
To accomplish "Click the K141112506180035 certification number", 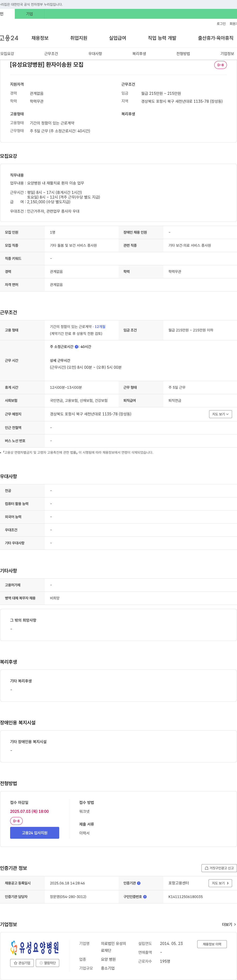I will (x=186, y=897).
